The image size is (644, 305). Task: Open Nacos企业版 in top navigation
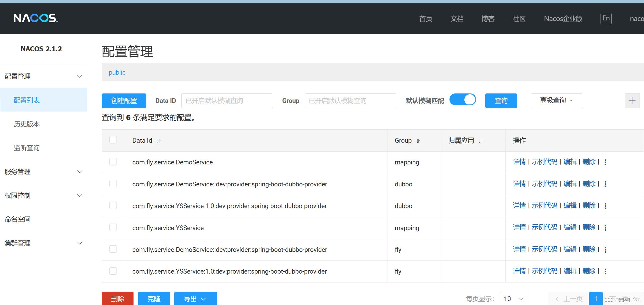pos(563,19)
